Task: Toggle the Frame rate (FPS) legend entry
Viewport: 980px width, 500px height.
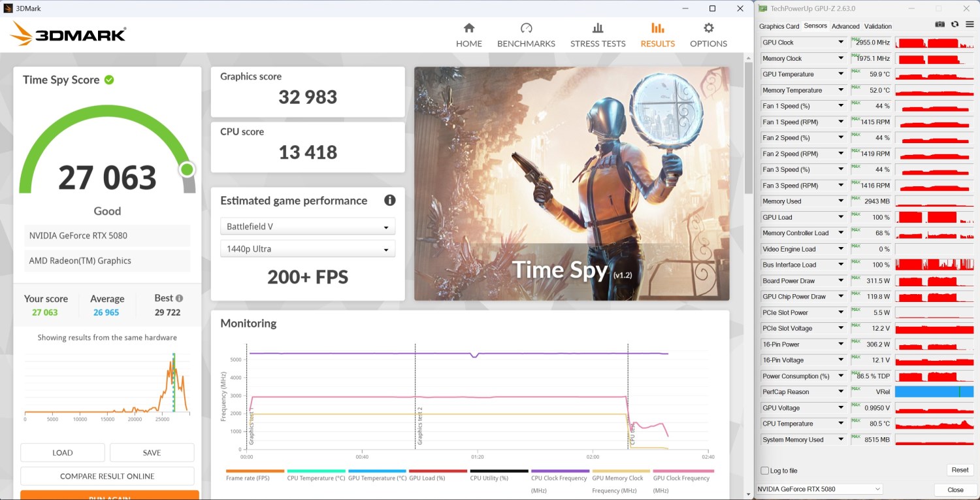Action: pyautogui.click(x=255, y=475)
